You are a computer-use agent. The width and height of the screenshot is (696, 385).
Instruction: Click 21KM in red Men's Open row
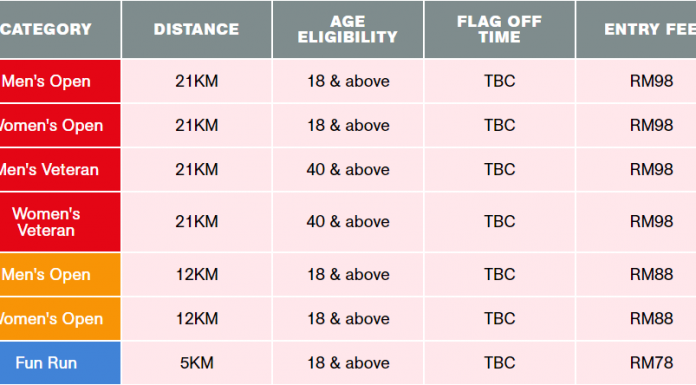pyautogui.click(x=197, y=81)
